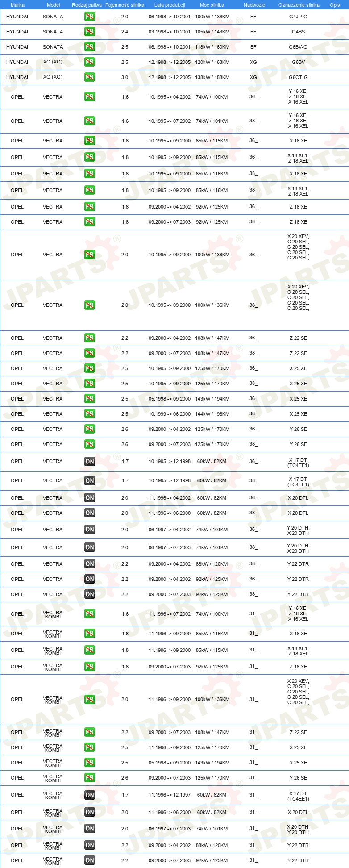This screenshot has height=868, width=349.
Task: Click the ON diesel icon for Vectra Kombi 1.7
Action: [x=89, y=795]
